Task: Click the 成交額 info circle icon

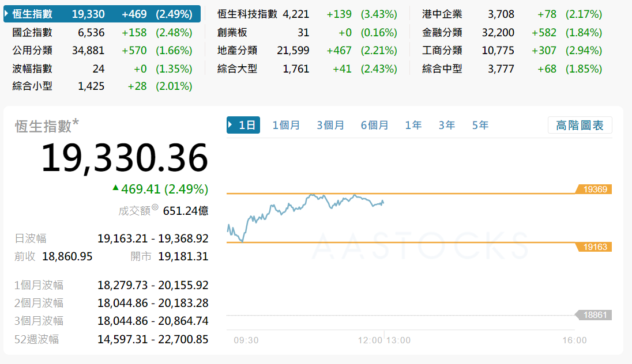Action: coord(155,207)
